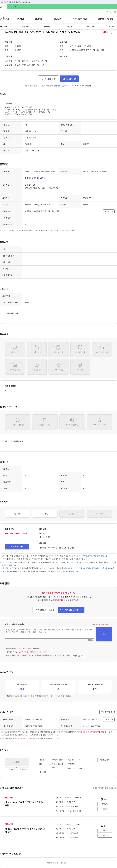Click 거짓구인광고 신고 button
The width and height of the screenshot is (117, 868).
click(x=108, y=712)
